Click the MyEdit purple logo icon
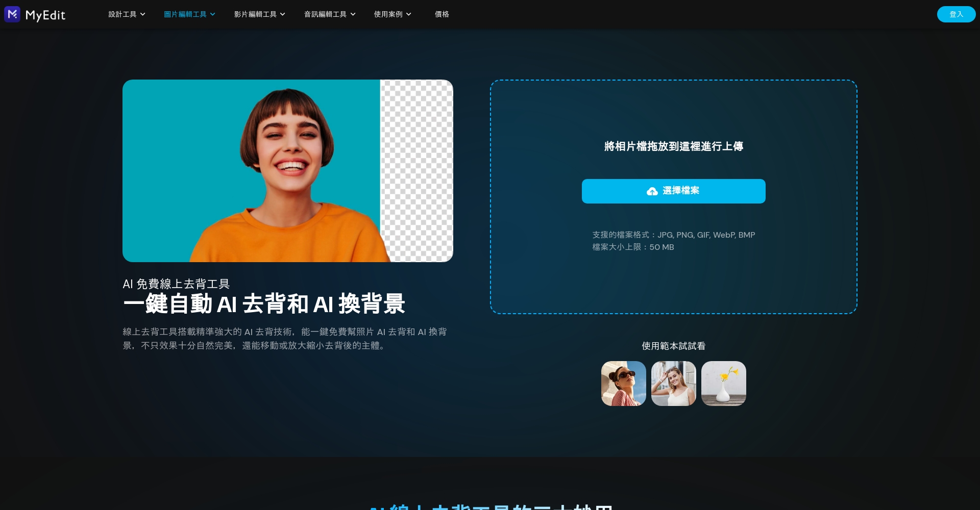Screen dimensions: 980x510 12,14
